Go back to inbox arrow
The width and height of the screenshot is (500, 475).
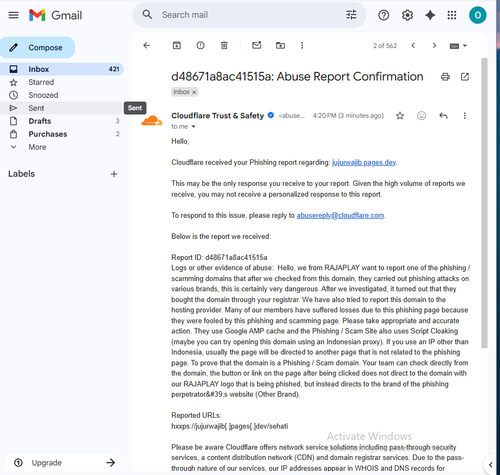point(147,45)
